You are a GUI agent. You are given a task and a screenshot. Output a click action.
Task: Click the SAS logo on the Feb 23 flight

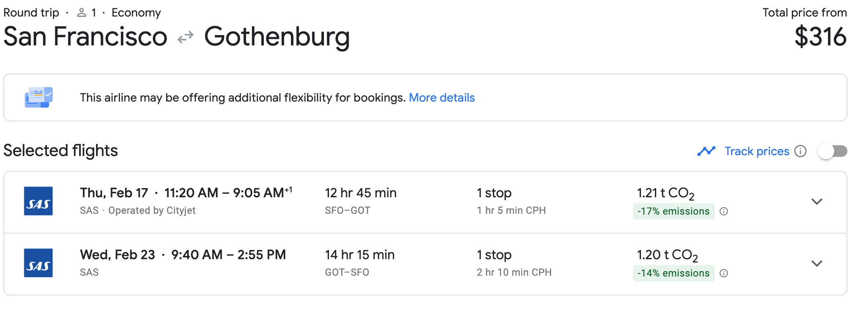click(x=38, y=263)
